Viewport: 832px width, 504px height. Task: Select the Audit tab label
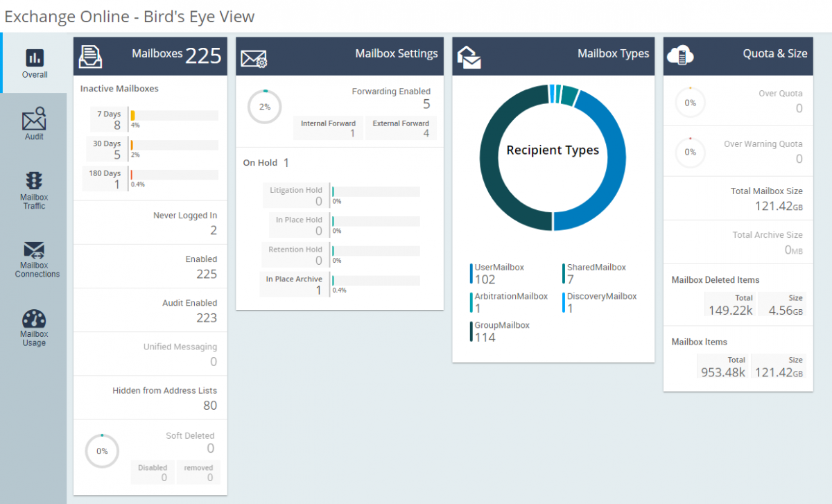[x=34, y=137]
